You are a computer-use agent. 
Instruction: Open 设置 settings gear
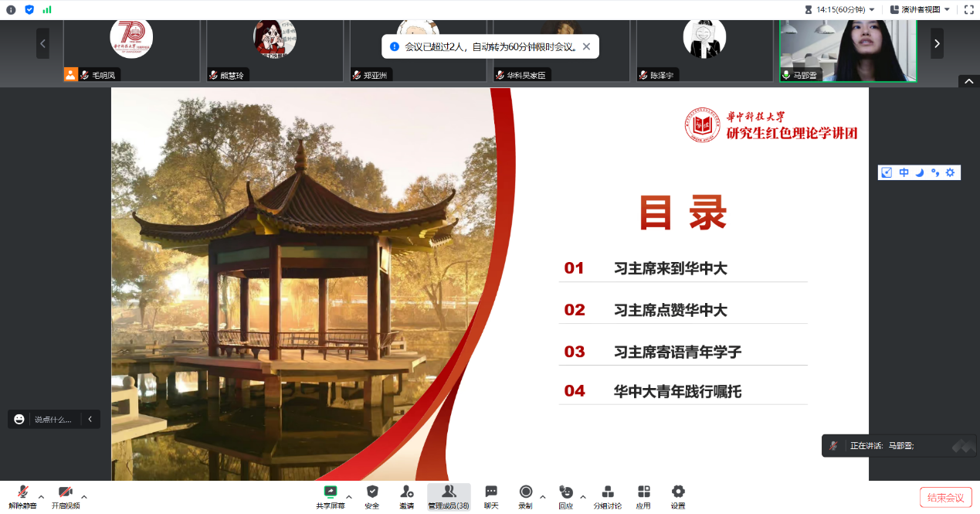678,496
